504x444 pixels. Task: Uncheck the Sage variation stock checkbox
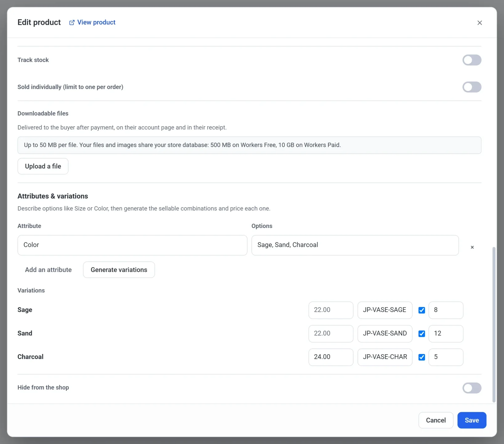tap(421, 310)
